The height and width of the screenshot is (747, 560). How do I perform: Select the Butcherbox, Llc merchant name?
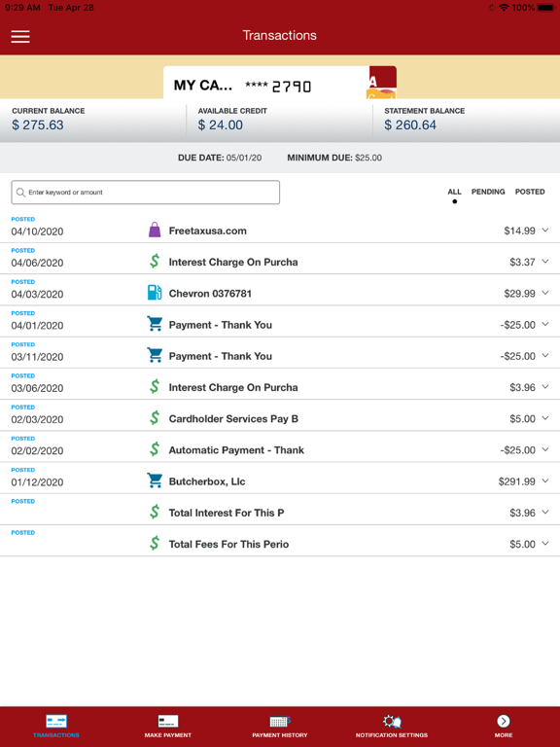207,481
